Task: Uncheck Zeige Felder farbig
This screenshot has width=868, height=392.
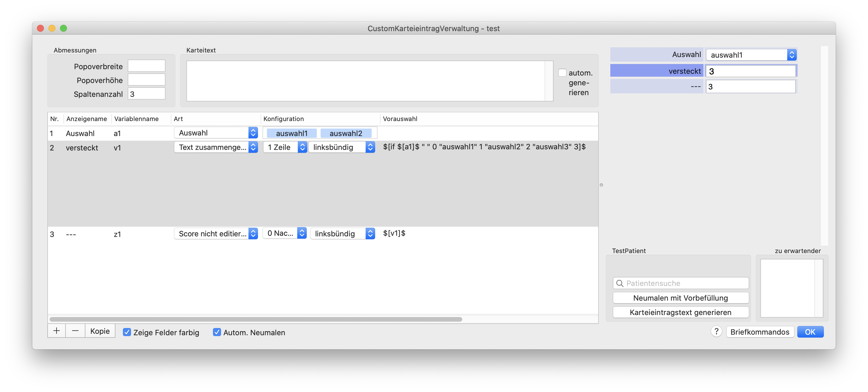Action: (x=127, y=332)
